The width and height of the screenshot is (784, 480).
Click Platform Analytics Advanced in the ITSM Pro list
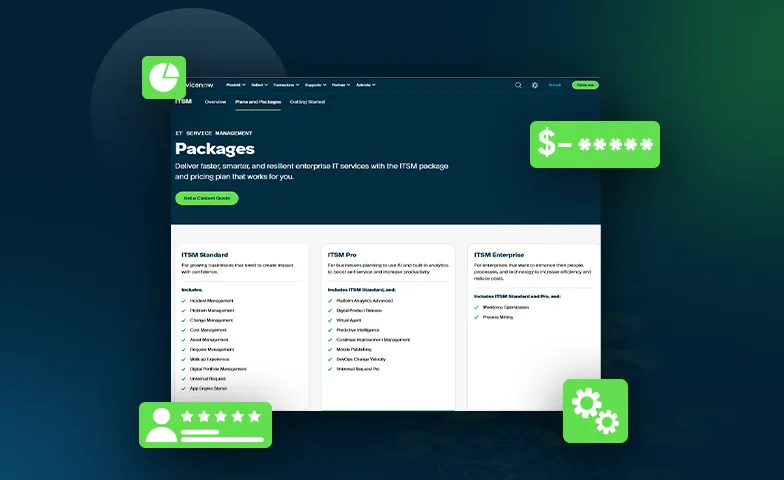click(x=364, y=300)
